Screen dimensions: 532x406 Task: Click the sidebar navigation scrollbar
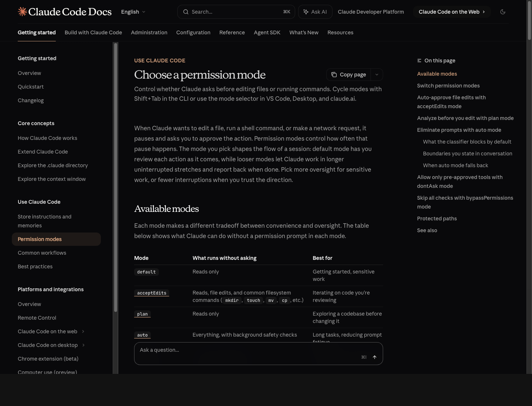point(116,177)
